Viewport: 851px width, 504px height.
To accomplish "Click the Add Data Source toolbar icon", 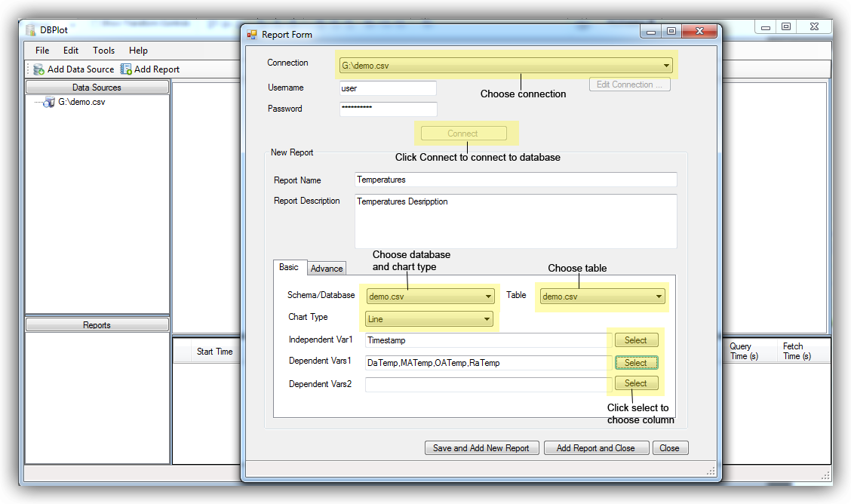I will point(39,69).
